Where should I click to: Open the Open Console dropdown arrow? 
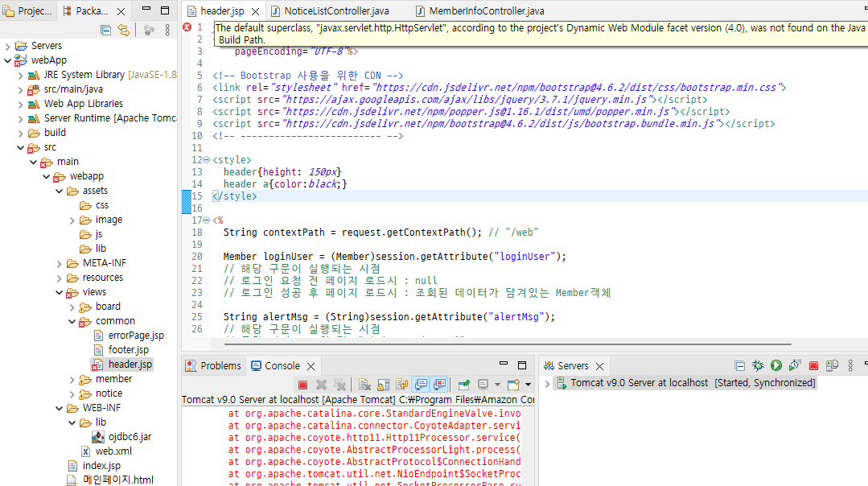coord(528,385)
